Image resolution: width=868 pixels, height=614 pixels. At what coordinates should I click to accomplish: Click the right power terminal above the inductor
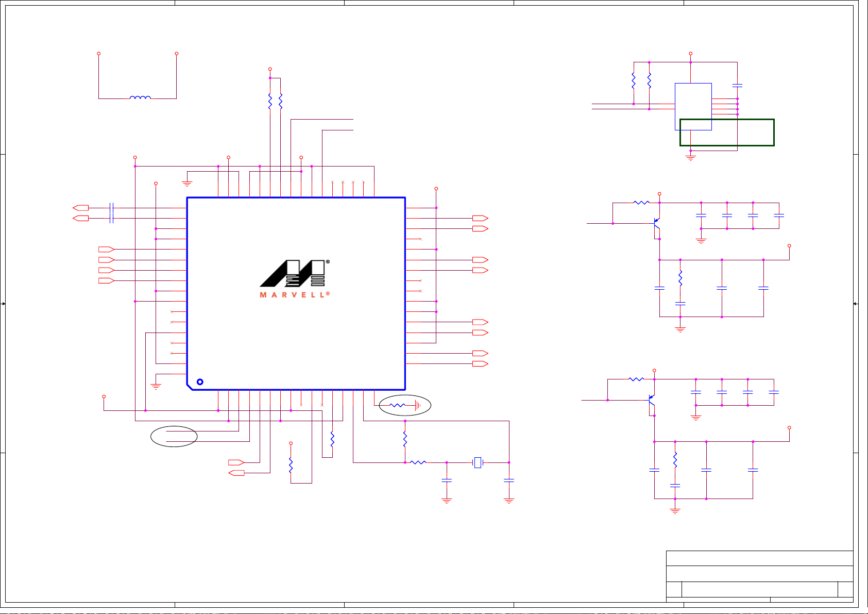[176, 54]
